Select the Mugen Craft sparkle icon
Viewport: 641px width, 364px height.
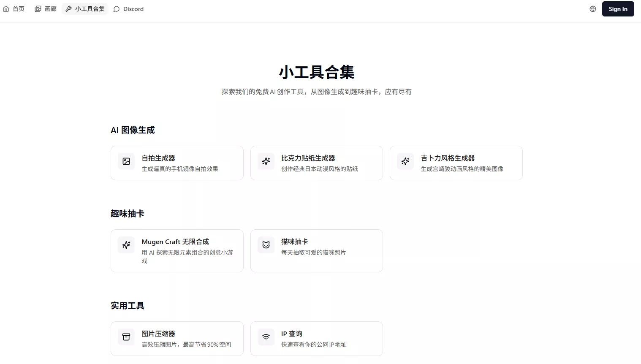(x=126, y=245)
